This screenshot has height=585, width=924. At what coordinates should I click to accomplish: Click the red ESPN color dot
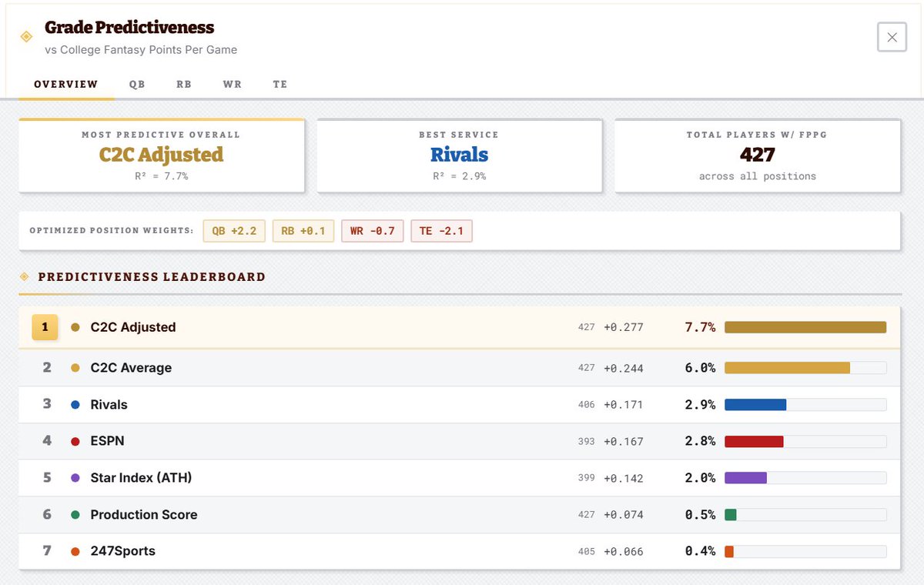click(75, 441)
